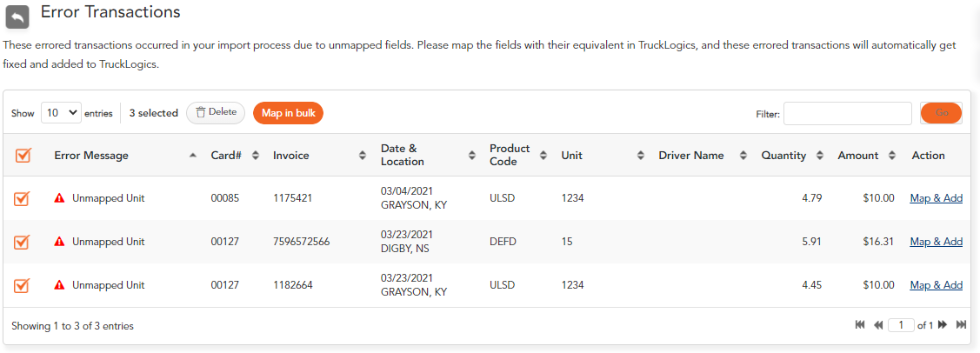Uncheck the row with DIGBY, NS location
Screen dimensions: 980x353
(x=21, y=241)
